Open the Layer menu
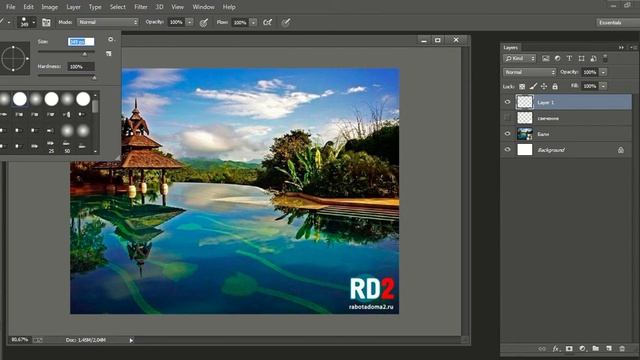 73,7
